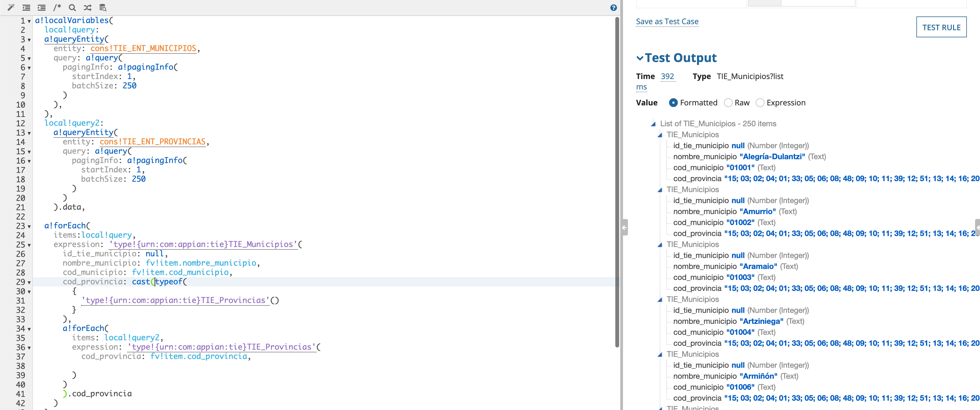Open the blue help question mark icon
The image size is (980, 410).
(613, 8)
